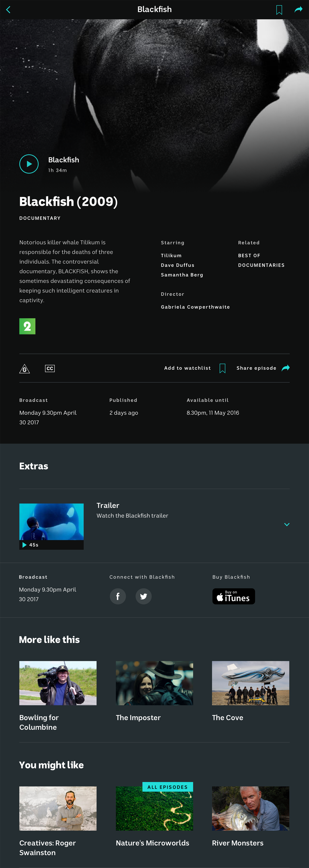The height and width of the screenshot is (868, 309).
Task: Tap the arrow icon next to Share episode
Action: coord(285,368)
